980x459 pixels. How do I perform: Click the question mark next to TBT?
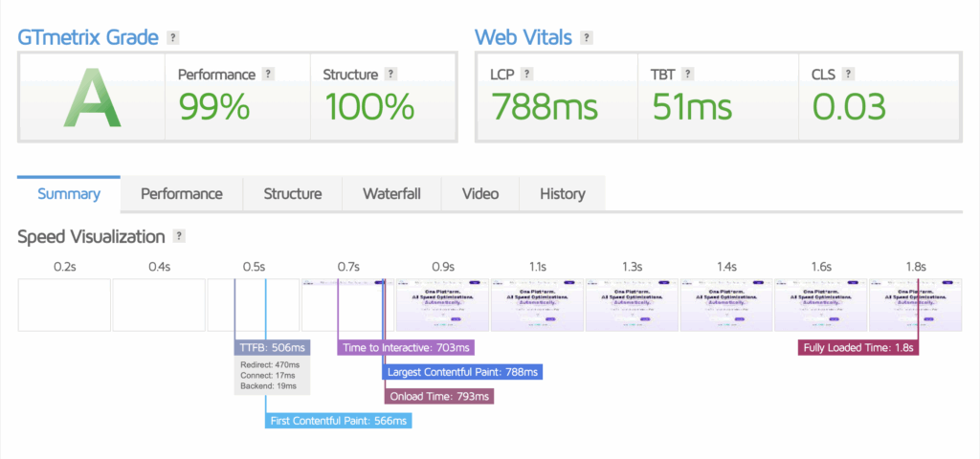687,75
